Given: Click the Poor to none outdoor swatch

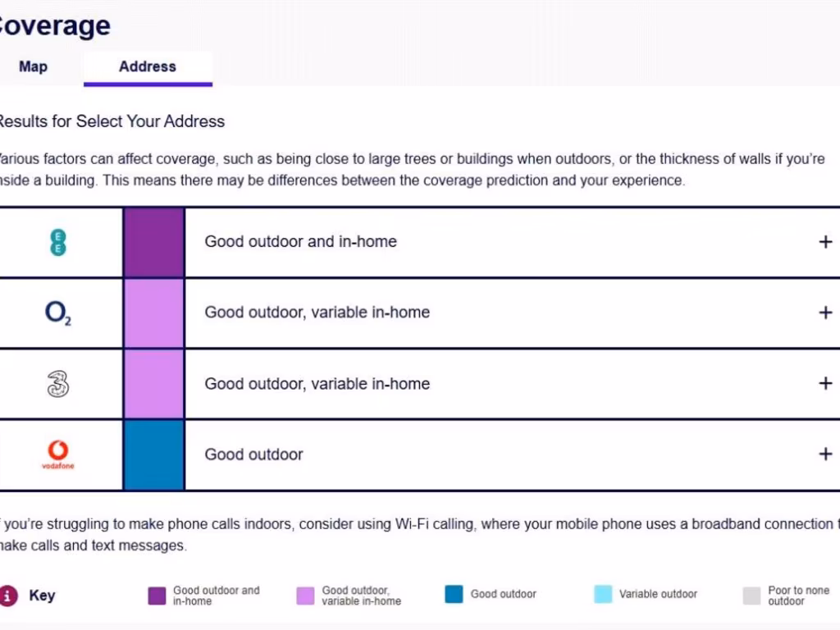Looking at the screenshot, I should 751,596.
